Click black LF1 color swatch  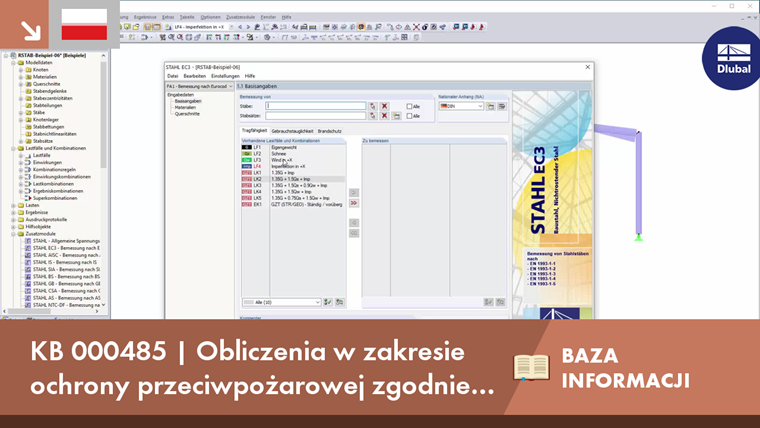tap(247, 147)
